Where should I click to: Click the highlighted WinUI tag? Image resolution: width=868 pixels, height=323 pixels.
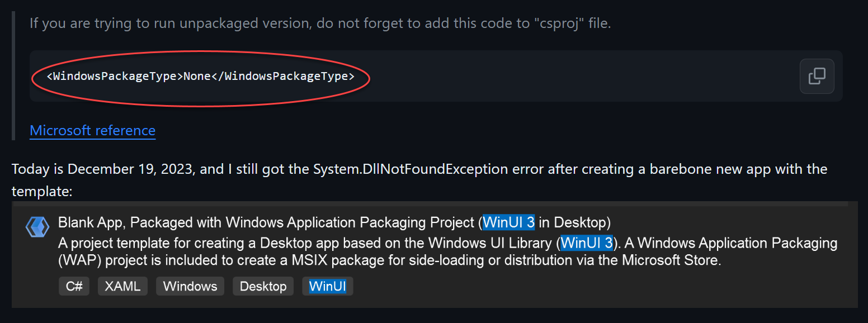click(x=327, y=286)
